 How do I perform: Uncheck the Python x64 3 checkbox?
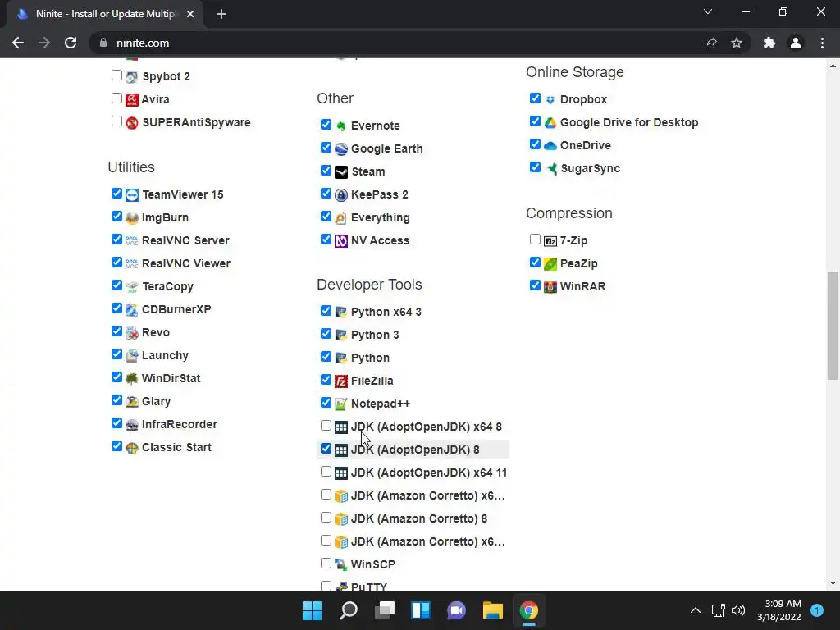point(326,311)
